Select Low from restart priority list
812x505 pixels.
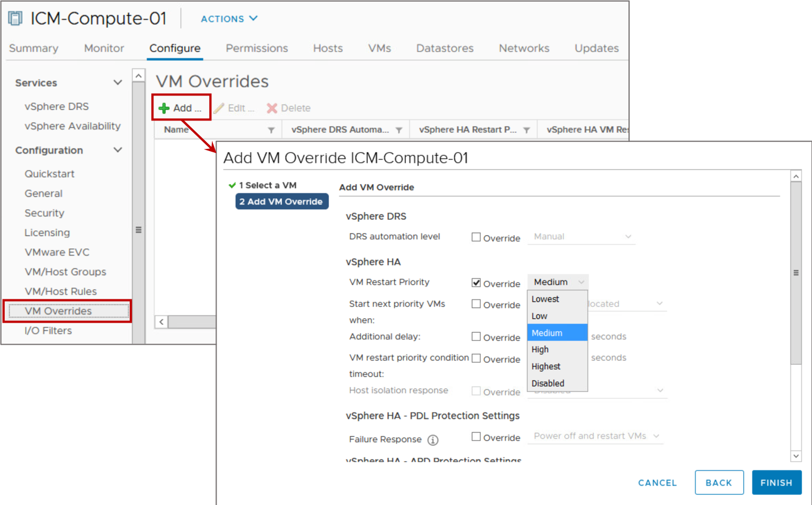pyautogui.click(x=557, y=316)
